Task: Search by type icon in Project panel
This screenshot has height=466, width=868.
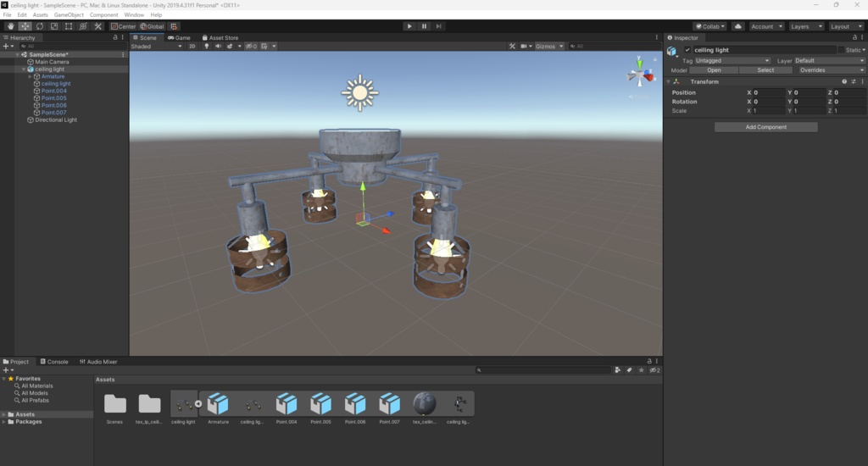Action: [617, 369]
